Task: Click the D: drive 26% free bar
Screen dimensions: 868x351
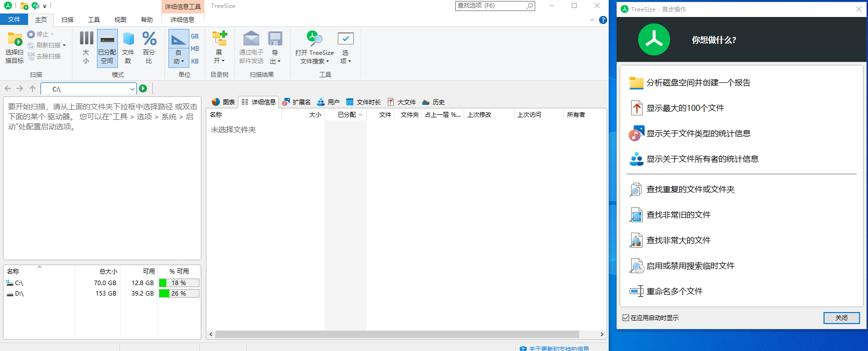Action: click(x=179, y=294)
